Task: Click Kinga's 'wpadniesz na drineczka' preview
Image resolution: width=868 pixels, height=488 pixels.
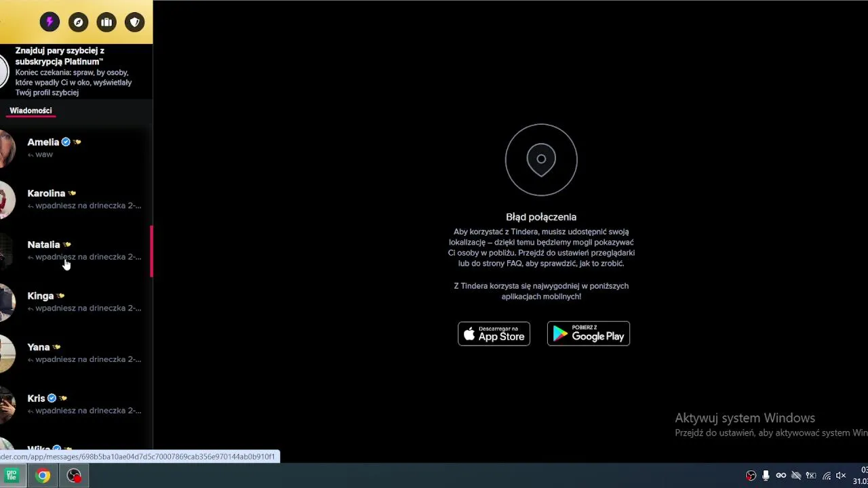Action: pos(88,308)
